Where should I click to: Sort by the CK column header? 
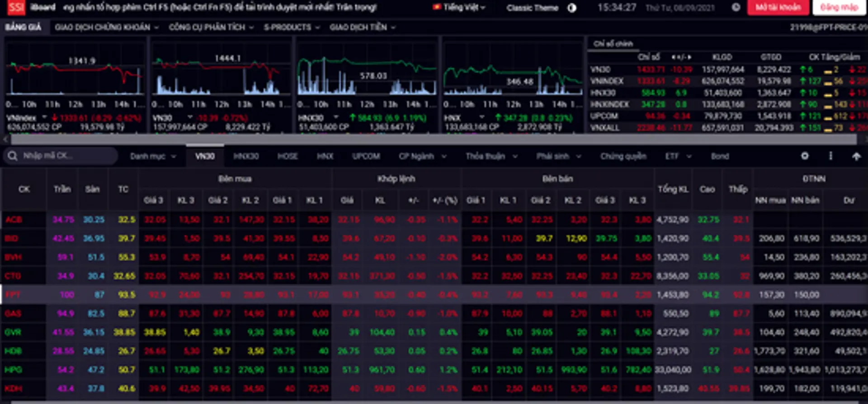point(24,189)
